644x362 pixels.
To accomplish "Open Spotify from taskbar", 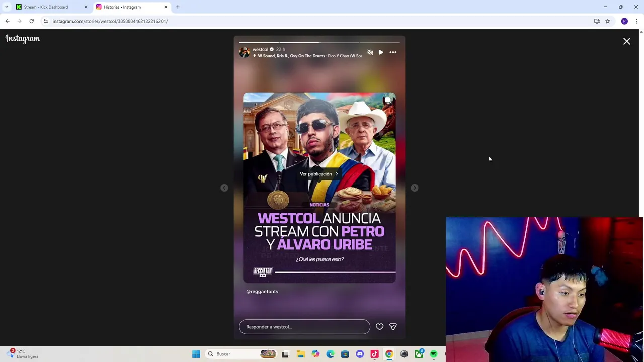I will click(433, 354).
